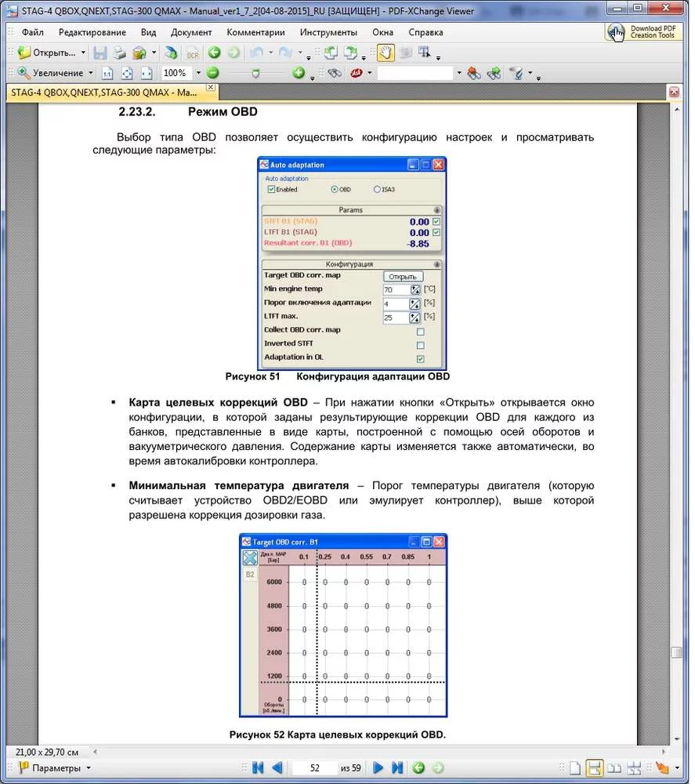Click the Print icon in toolbar

click(x=119, y=53)
